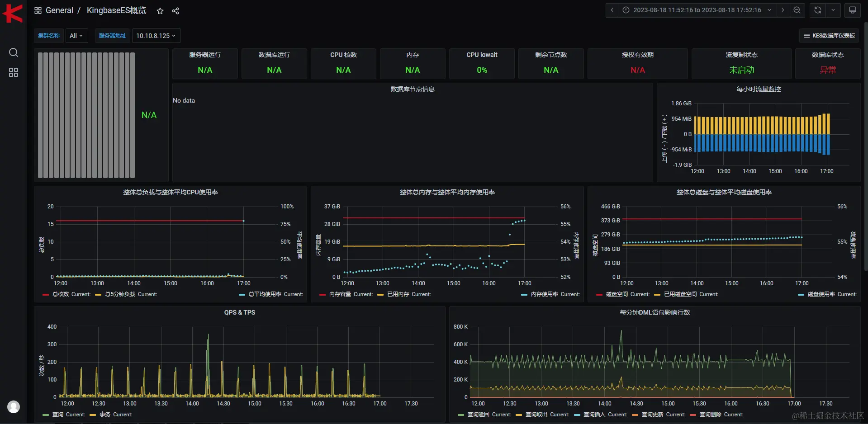This screenshot has height=424, width=868.
Task: Click the 未启动 replication status value
Action: tap(742, 70)
